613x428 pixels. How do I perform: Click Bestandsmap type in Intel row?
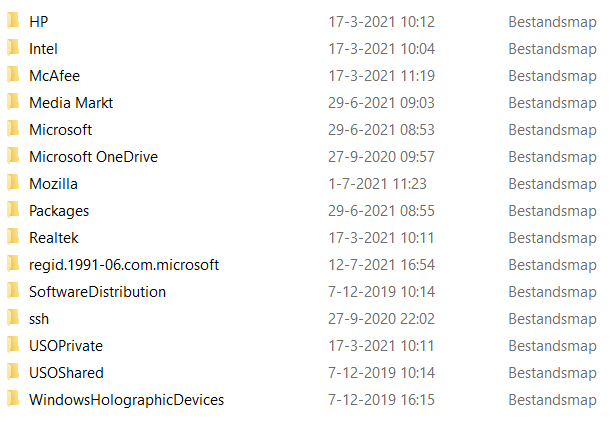point(552,49)
